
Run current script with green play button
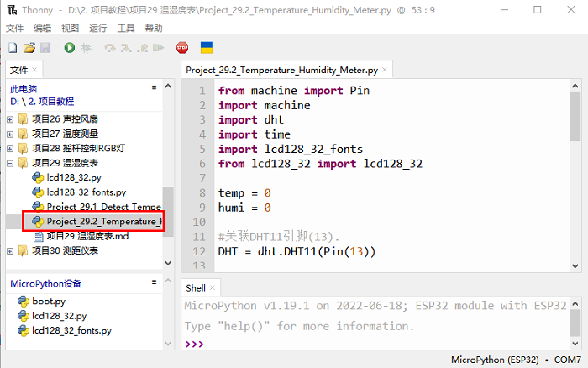click(69, 48)
